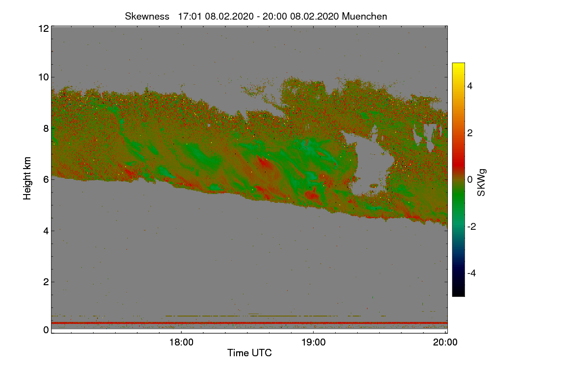
Task: Click the height axis tick label 2
Action: tap(46, 282)
